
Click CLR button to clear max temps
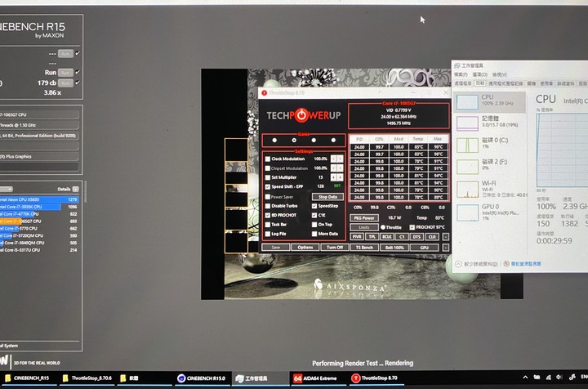[x=432, y=237]
